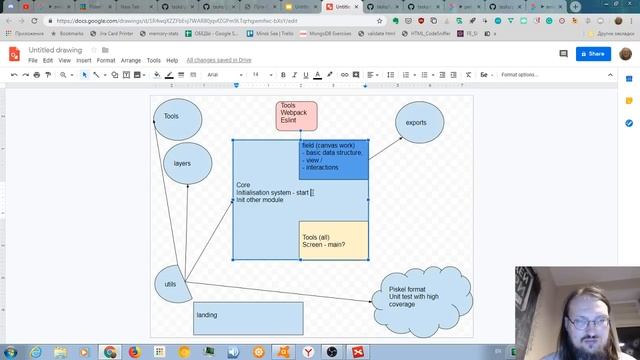The height and width of the screenshot is (360, 640).
Task: Open the Shape tool
Action: click(115, 75)
